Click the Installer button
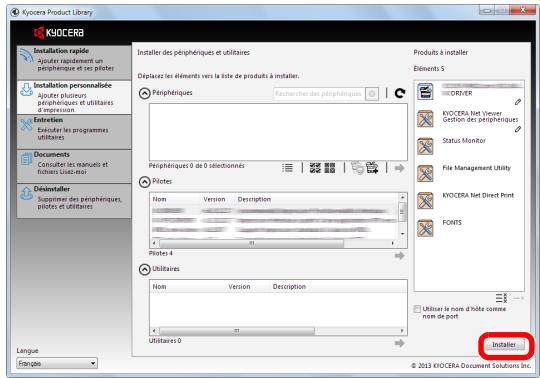The image size is (540, 378). 505,345
